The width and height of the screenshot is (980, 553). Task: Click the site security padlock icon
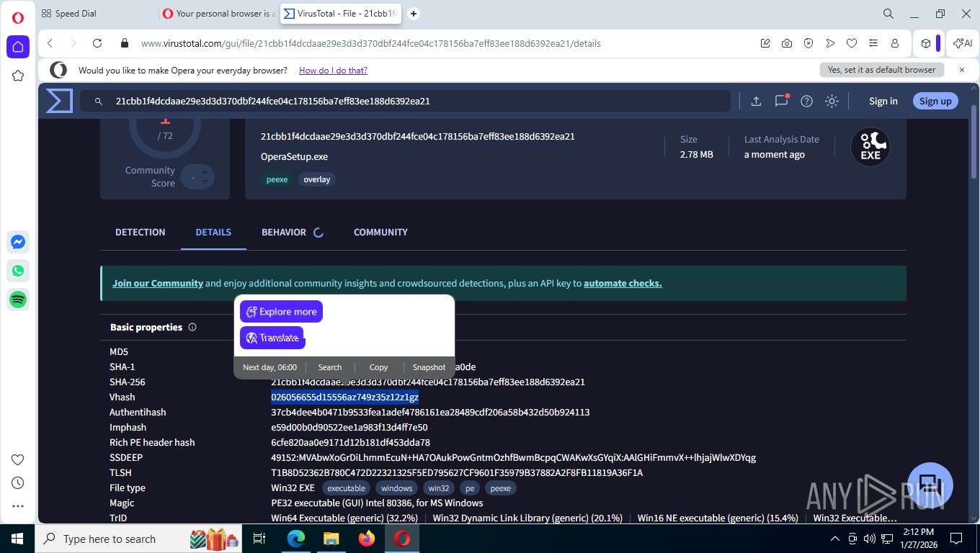[124, 43]
